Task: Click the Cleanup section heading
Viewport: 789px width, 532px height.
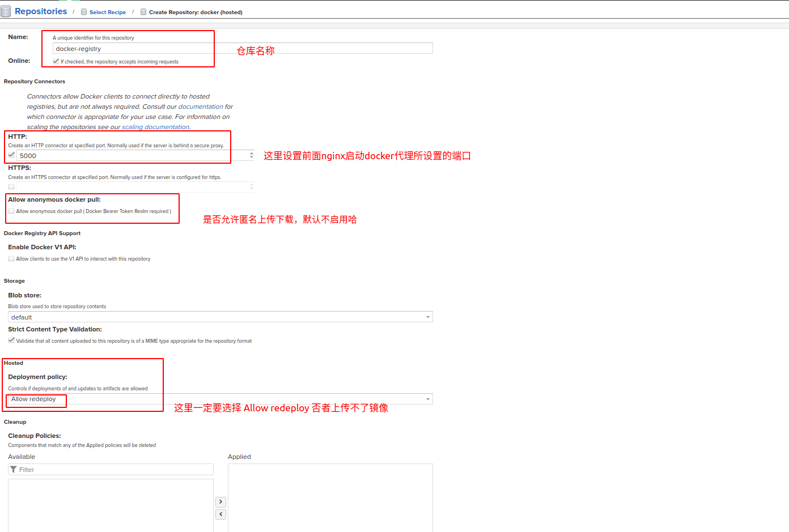Action: [15, 422]
